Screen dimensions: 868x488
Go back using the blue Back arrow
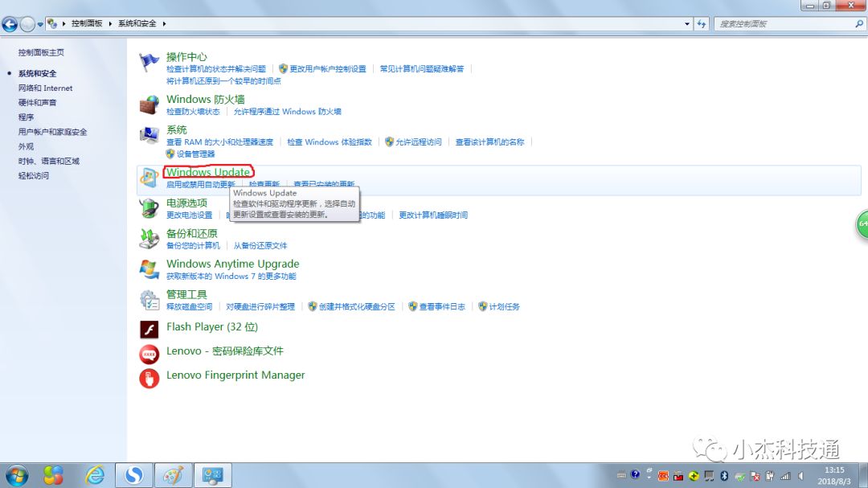click(10, 24)
